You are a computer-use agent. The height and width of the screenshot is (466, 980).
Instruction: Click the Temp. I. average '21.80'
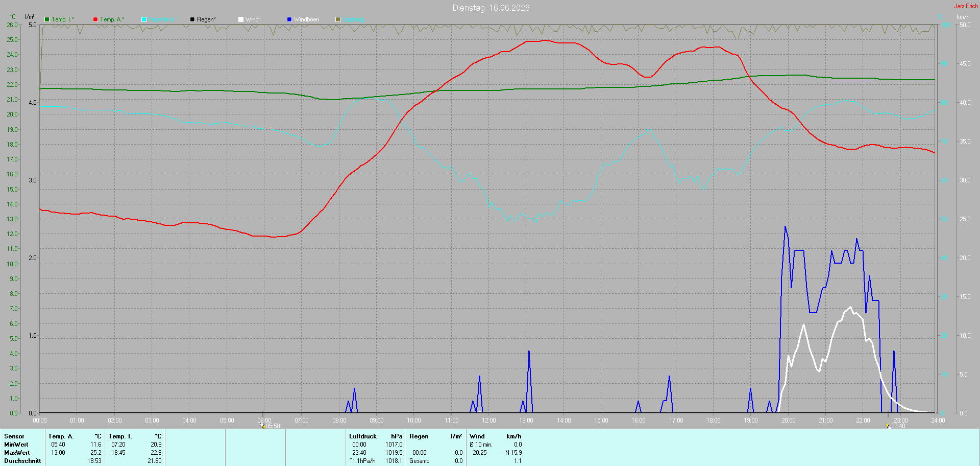point(155,461)
